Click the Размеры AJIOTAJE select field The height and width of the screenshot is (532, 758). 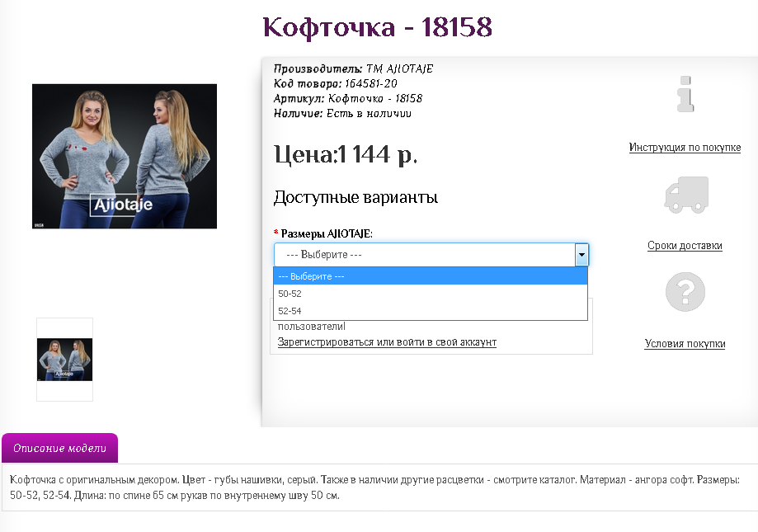tap(431, 255)
